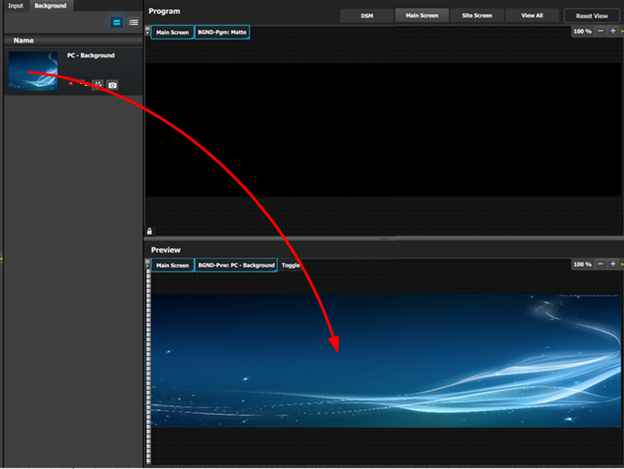Click the Preview 100 % zoom value
Image resolution: width=624 pixels, height=469 pixels.
point(582,264)
